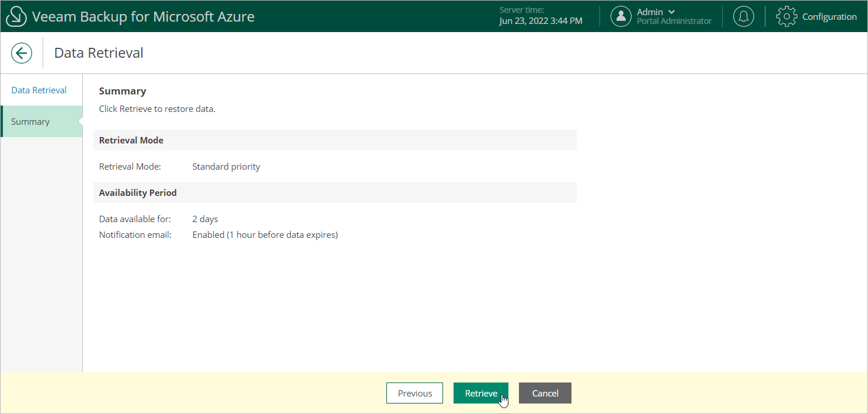This screenshot has width=868, height=414.
Task: Click Enabled notification email value
Action: coord(265,235)
